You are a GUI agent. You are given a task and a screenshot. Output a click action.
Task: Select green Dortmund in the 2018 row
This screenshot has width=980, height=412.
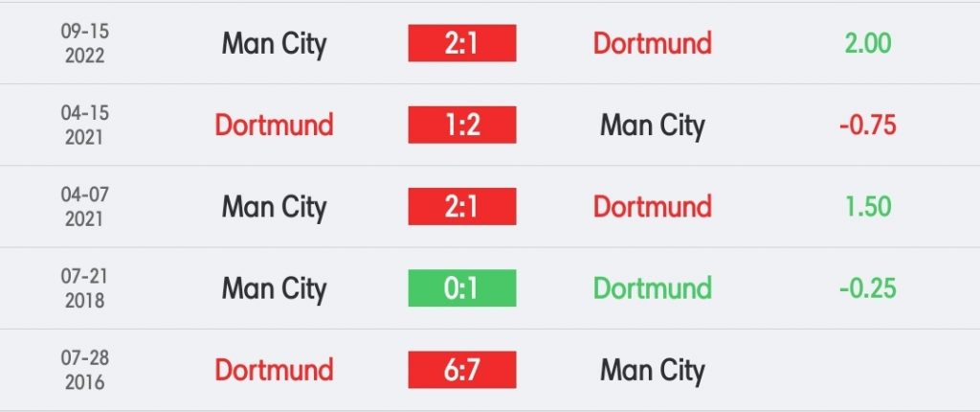(653, 288)
